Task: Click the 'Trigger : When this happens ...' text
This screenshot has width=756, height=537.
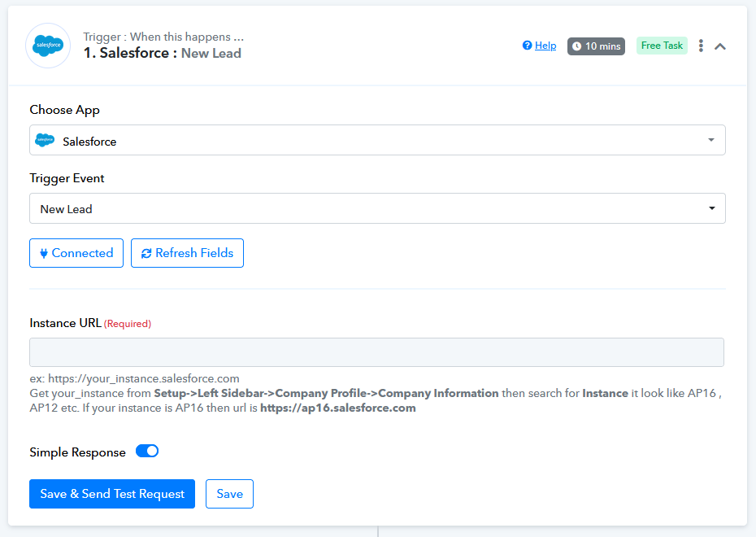Action: [163, 37]
